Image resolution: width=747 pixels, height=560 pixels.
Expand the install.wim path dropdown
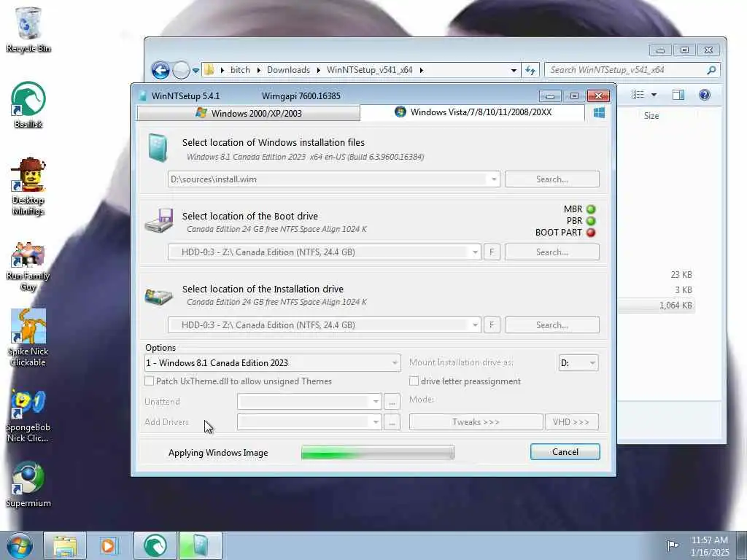494,179
